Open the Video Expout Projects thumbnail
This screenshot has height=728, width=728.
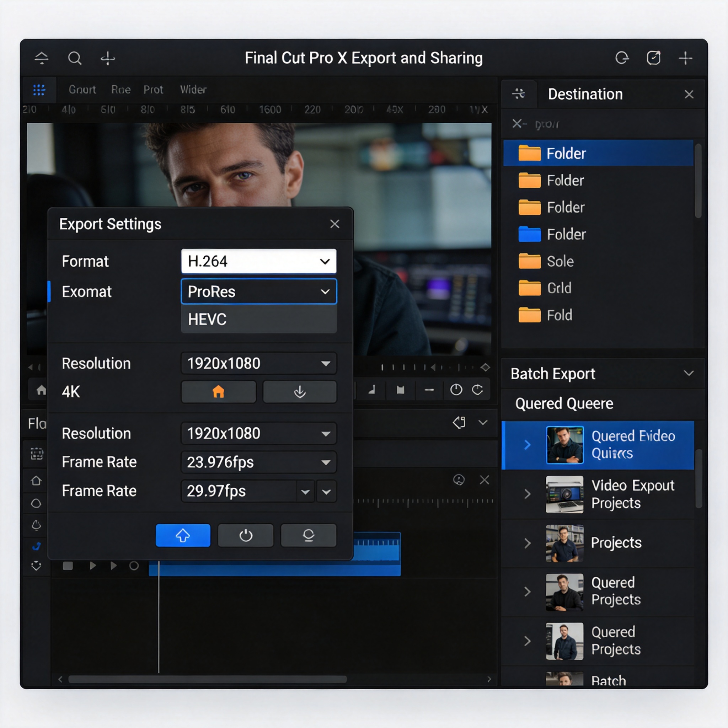(x=564, y=494)
